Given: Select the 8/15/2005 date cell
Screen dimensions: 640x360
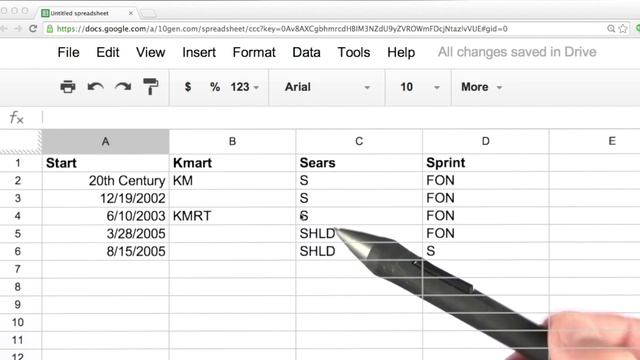Looking at the screenshot, I should tap(105, 251).
